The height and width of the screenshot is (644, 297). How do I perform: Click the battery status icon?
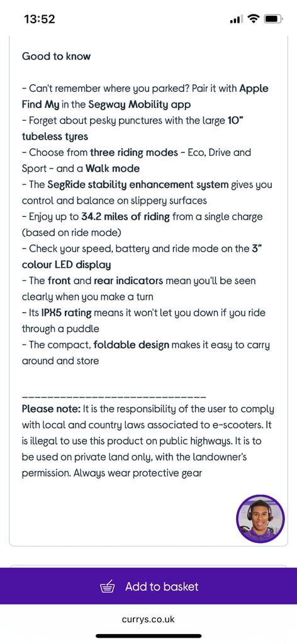pos(272,19)
